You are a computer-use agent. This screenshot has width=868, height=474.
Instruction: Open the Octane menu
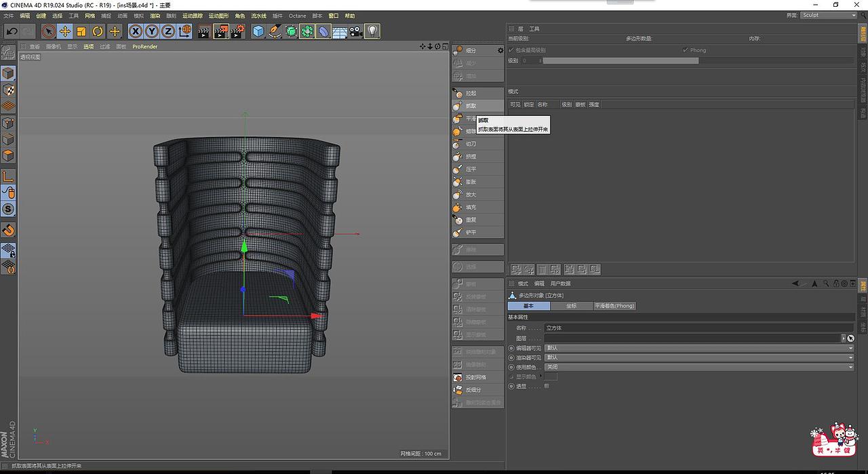point(297,16)
